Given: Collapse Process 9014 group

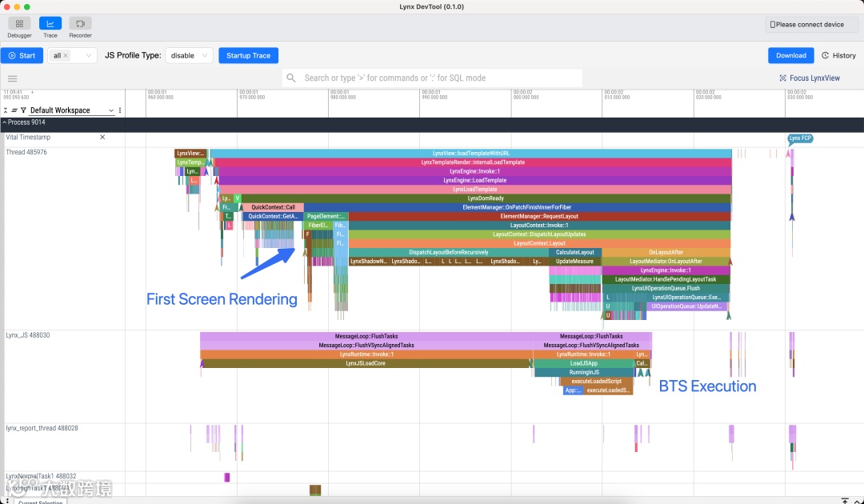Looking at the screenshot, I should tap(5, 122).
